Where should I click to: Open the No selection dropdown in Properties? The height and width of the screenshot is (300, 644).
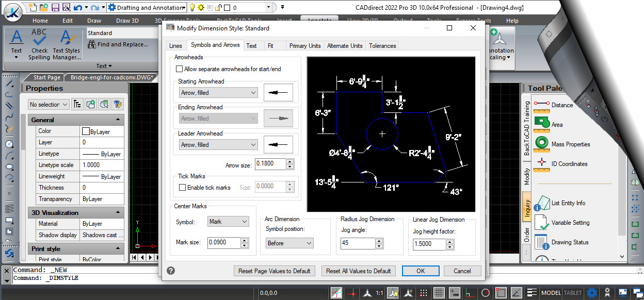point(49,105)
